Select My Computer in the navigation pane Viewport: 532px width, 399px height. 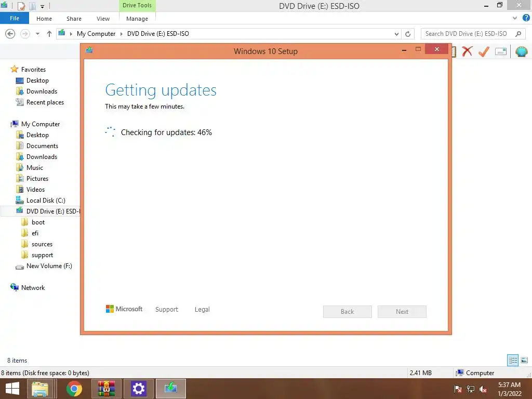41,124
